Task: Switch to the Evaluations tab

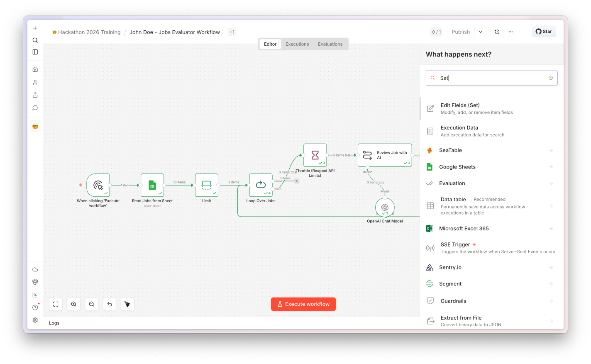Action: click(x=330, y=44)
